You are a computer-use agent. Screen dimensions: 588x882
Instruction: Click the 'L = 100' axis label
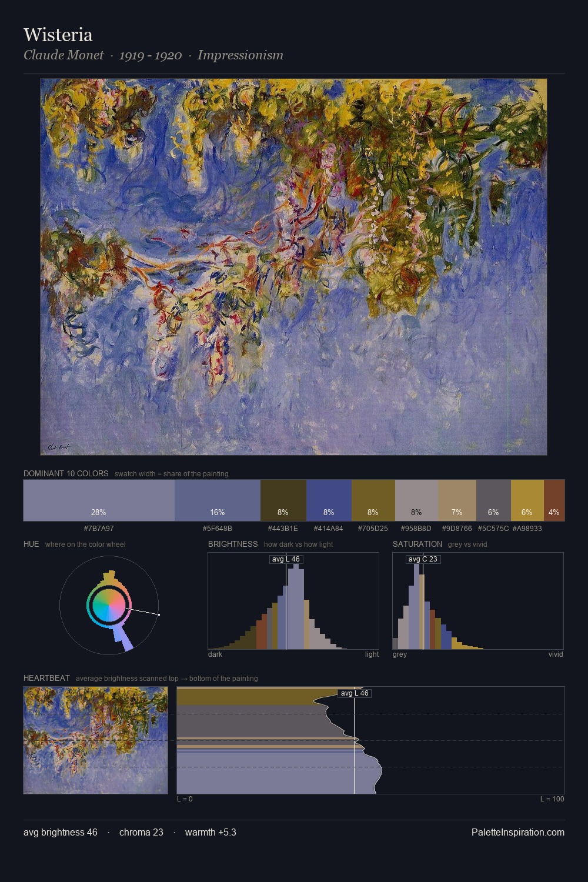[552, 799]
